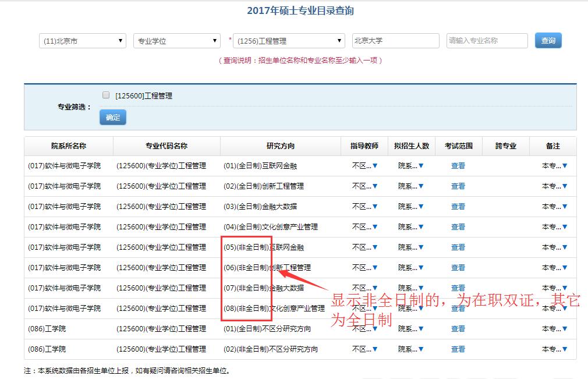This screenshot has height=379, width=588.
Task: Click the 北京大学 institution name field
Action: click(x=395, y=41)
